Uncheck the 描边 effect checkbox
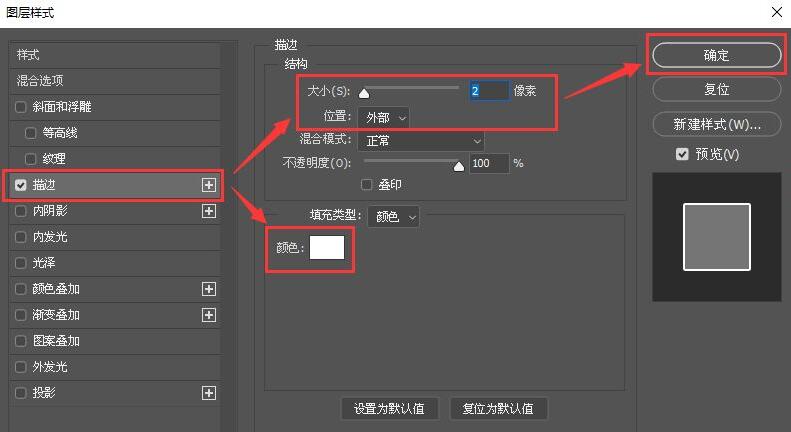 [21, 185]
